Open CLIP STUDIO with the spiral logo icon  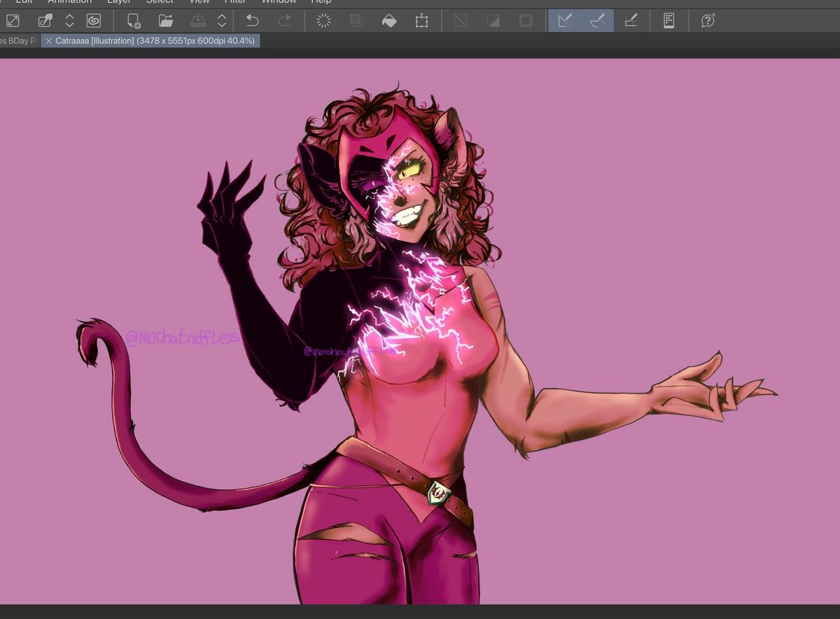[x=93, y=21]
